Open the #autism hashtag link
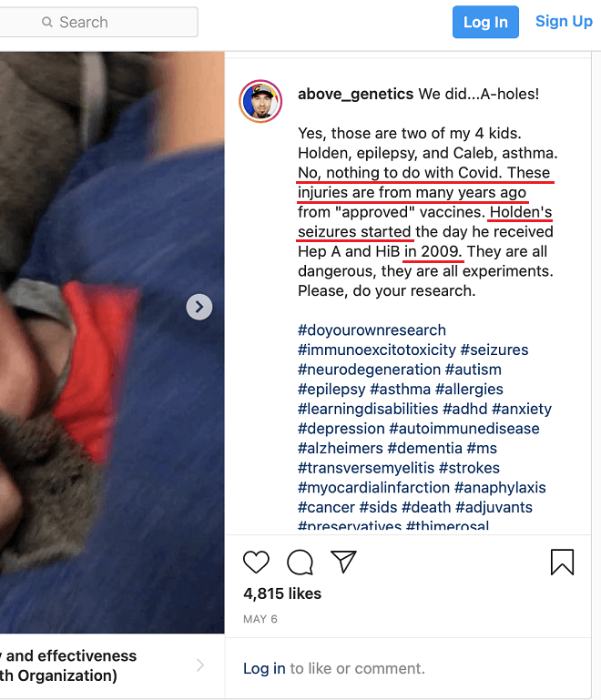The width and height of the screenshot is (601, 700). point(474,370)
